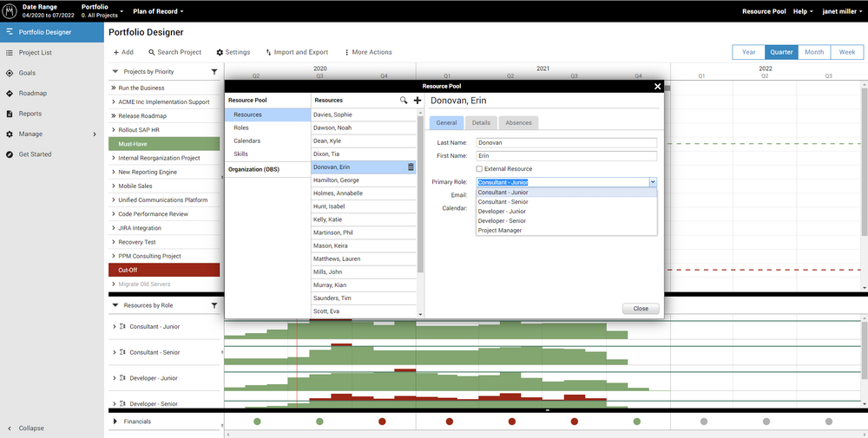
Task: Open Goals from the sidebar
Action: (27, 73)
